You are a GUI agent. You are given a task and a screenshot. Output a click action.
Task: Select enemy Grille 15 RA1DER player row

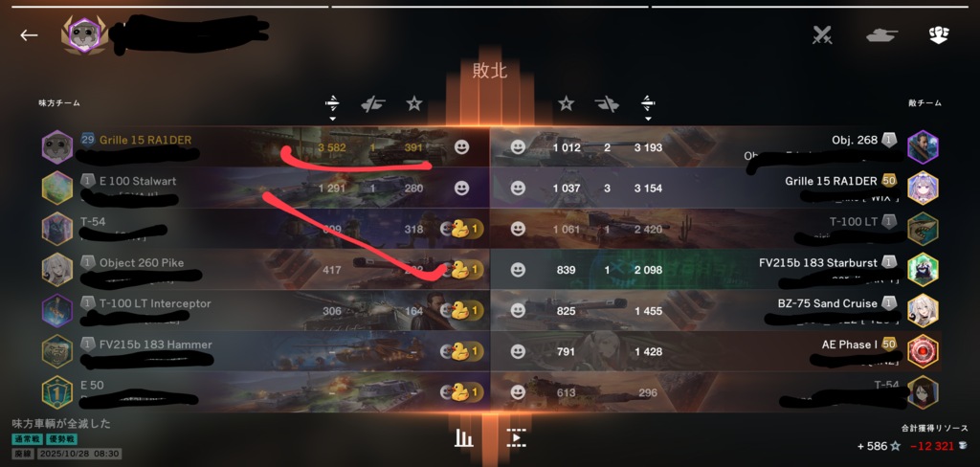click(x=715, y=189)
